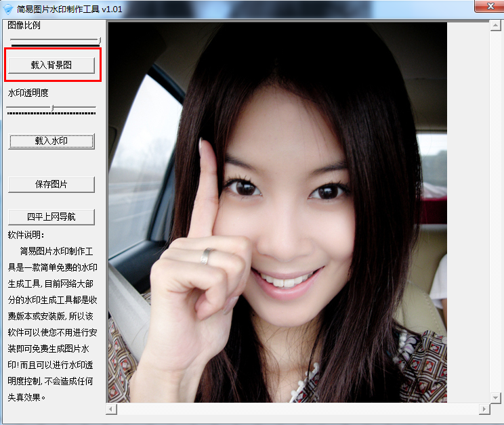Click the 图像比例 label
The width and height of the screenshot is (504, 425).
[24, 25]
